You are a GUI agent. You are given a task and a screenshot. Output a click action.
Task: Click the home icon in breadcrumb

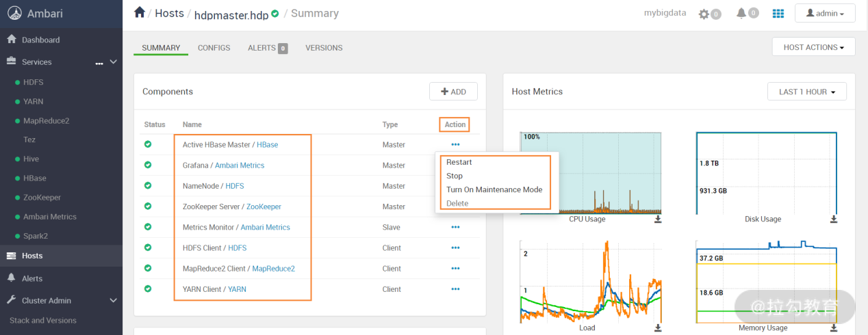click(140, 12)
